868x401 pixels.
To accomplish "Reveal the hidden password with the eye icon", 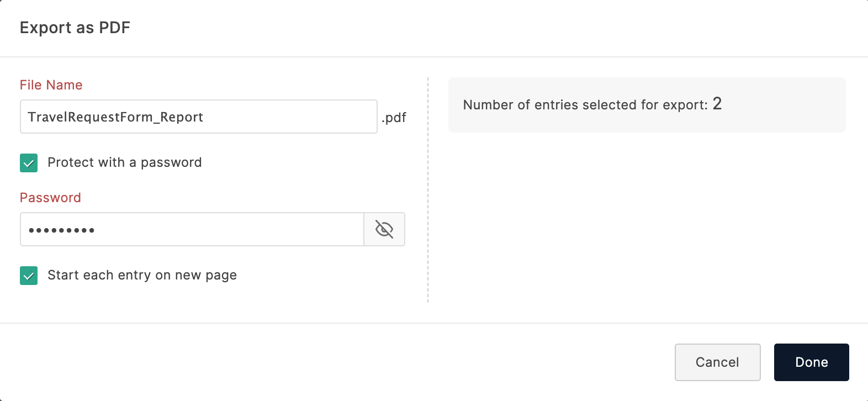I will point(384,229).
